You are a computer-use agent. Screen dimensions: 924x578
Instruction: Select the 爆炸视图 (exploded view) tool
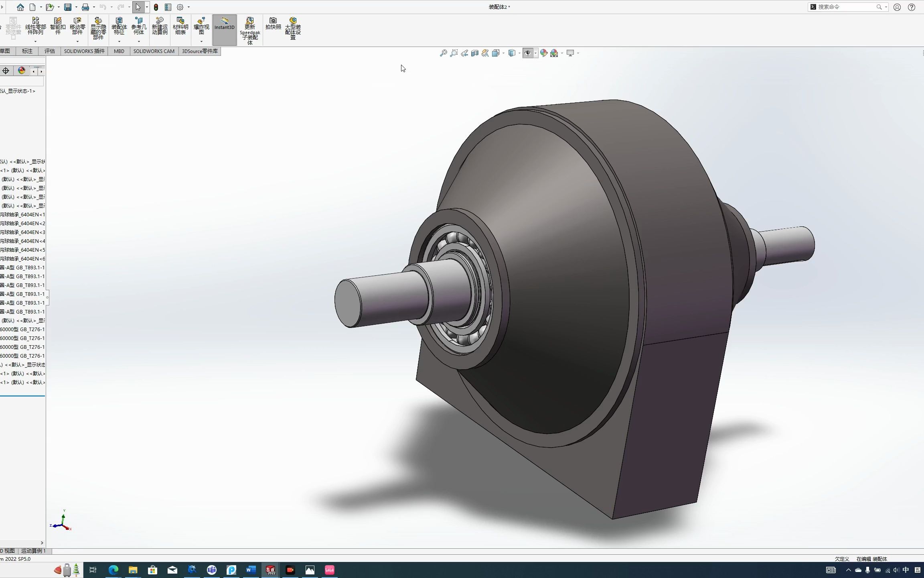(x=201, y=26)
